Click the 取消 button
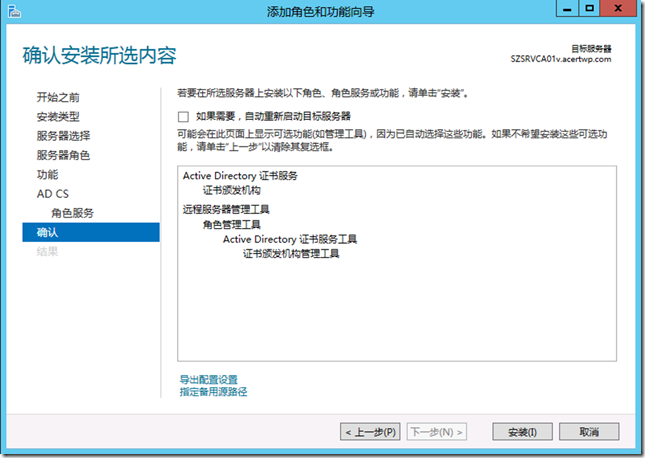This screenshot has width=645, height=458. (x=589, y=432)
